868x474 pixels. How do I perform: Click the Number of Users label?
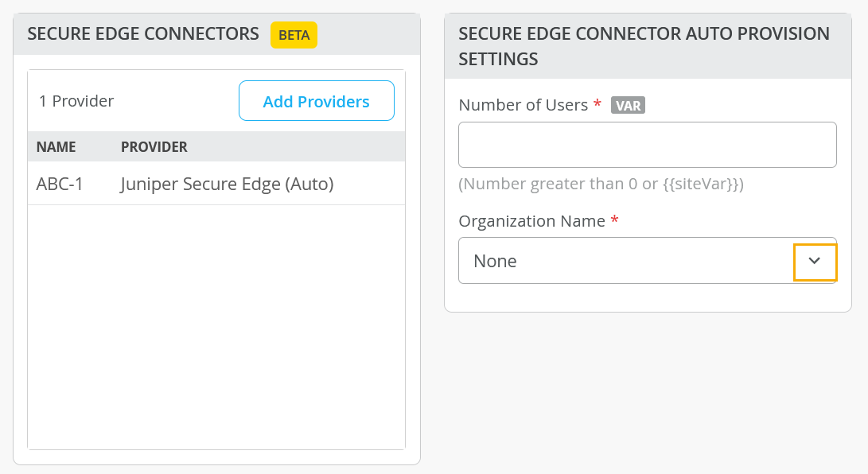point(523,105)
